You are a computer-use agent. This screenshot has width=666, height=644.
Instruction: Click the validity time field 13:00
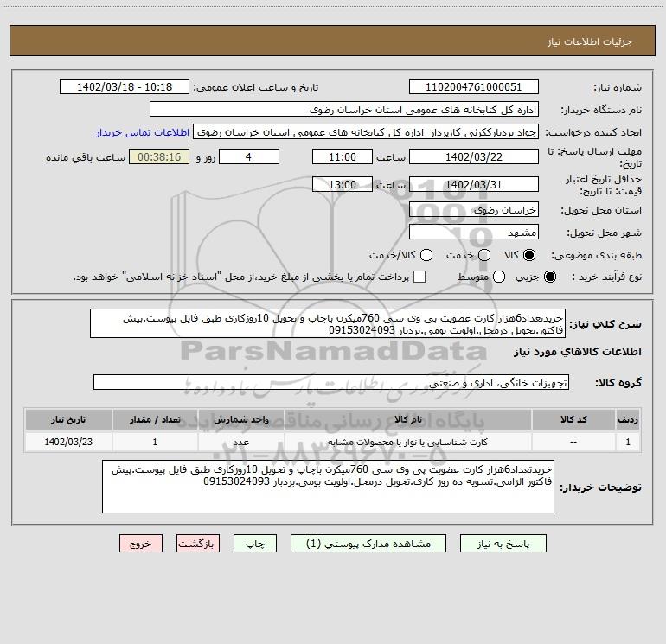(x=343, y=184)
